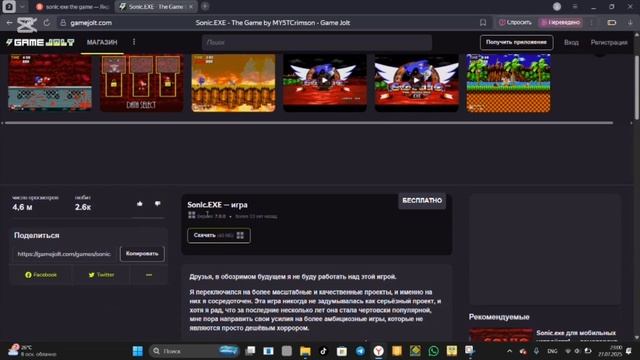Click the microphone tray icon

click(536, 351)
